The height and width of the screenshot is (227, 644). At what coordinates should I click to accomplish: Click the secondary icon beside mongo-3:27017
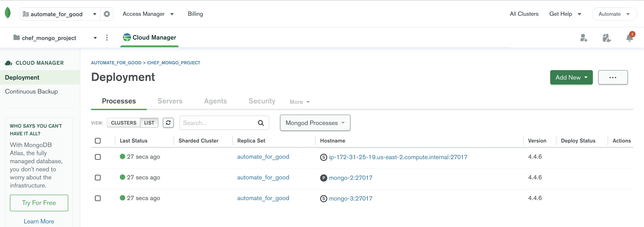click(324, 198)
